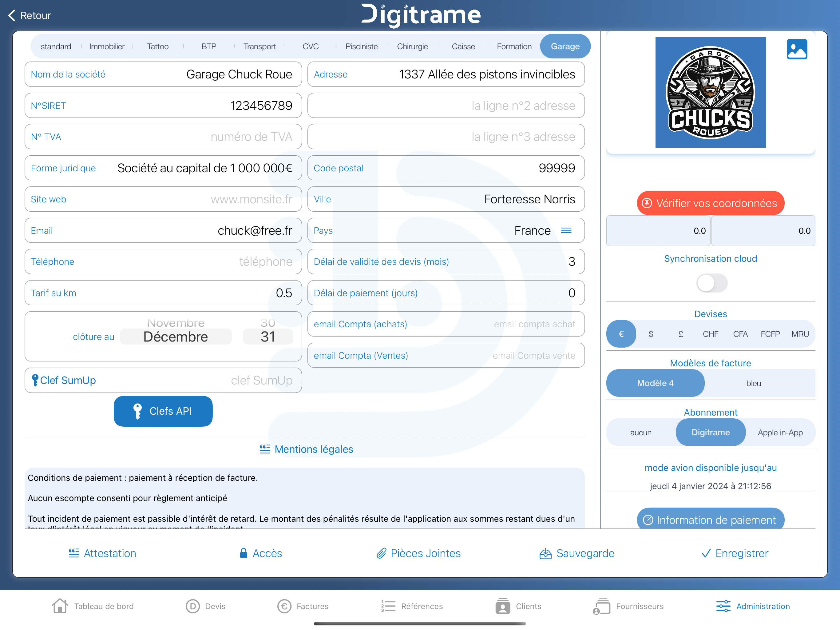Open the Références numbered list icon
The image size is (840, 630).
click(x=388, y=606)
